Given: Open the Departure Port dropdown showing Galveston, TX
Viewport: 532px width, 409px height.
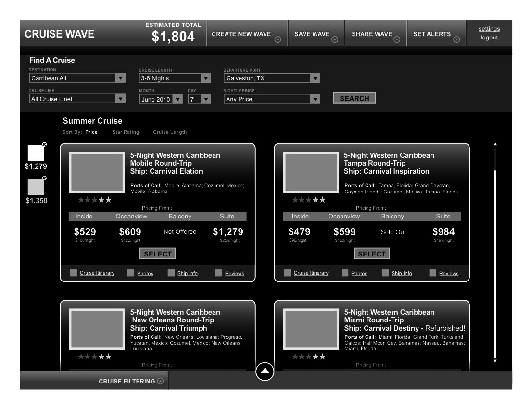Looking at the screenshot, I should (x=272, y=78).
